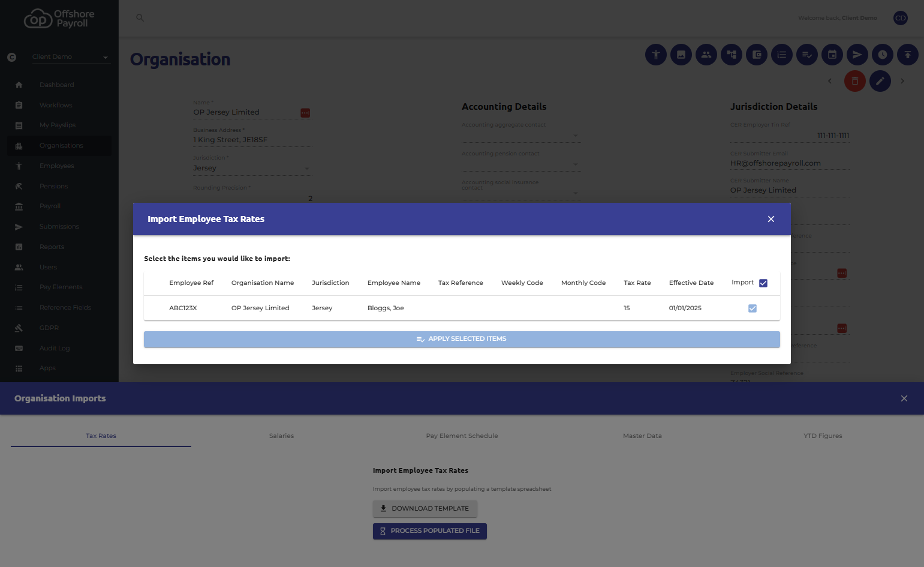The width and height of the screenshot is (924, 567).
Task: Click the image/logo toolbar icon
Action: 681,55
